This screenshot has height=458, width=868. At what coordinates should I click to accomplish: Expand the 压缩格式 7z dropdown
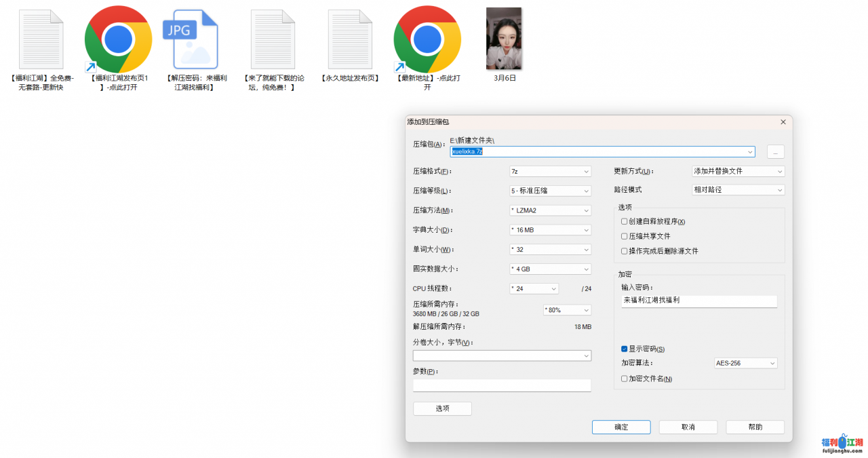[x=550, y=172]
